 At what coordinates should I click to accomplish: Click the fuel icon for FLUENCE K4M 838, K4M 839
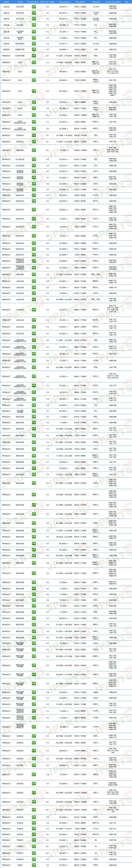[34, 159]
